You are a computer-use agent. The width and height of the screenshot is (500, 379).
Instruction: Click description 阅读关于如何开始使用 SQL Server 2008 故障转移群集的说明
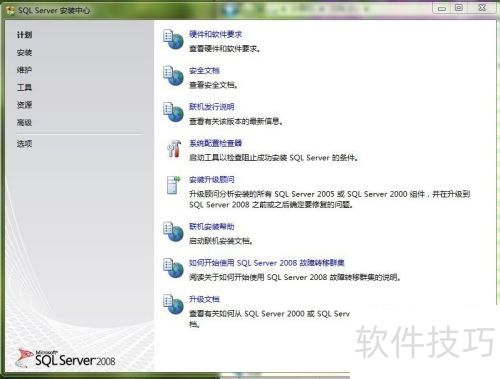(x=295, y=277)
